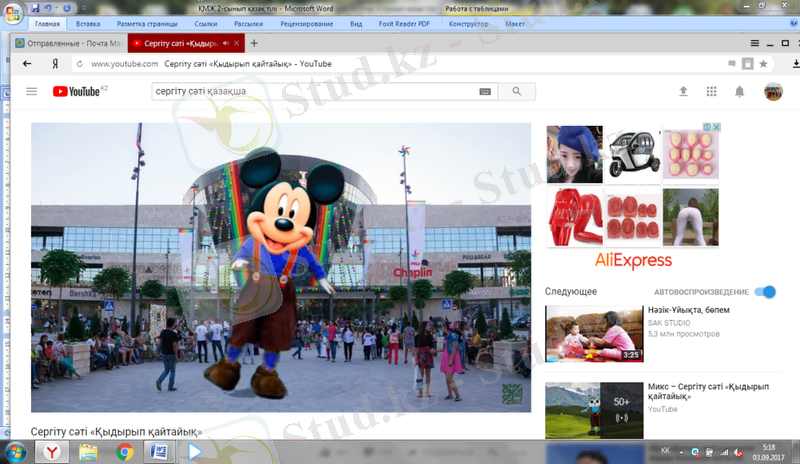Open the on-screen keyboard in search box
The image size is (800, 464).
pyautogui.click(x=486, y=91)
